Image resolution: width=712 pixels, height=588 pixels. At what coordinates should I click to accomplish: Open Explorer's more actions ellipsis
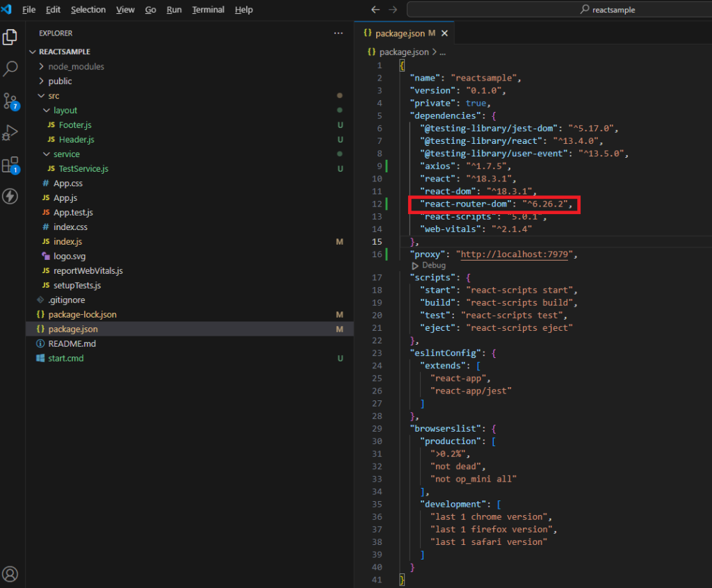tap(339, 33)
